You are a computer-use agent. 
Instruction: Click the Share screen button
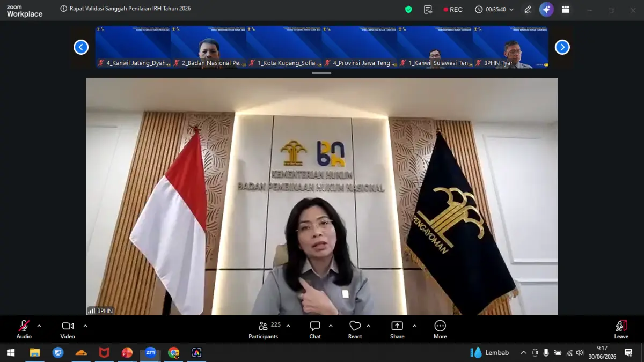click(x=397, y=329)
